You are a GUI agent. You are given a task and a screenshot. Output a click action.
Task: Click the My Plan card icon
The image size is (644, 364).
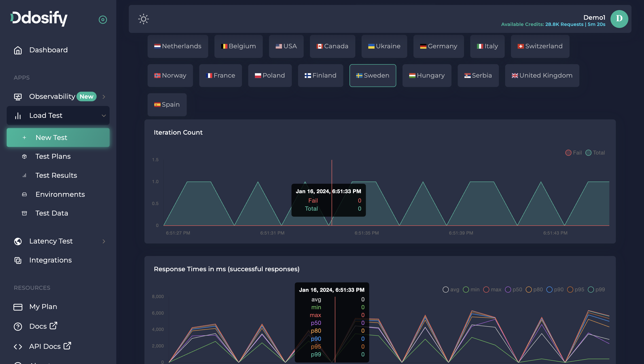click(x=18, y=307)
